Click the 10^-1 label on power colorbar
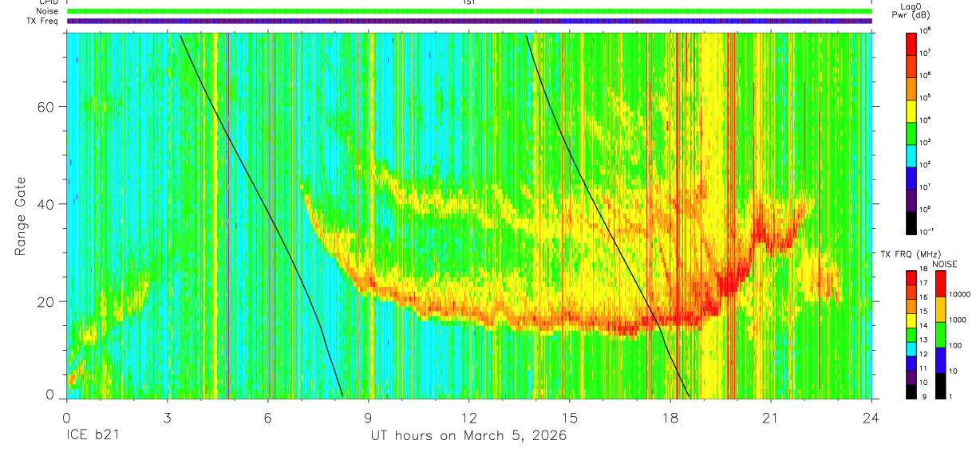This screenshot has width=980, height=452. (x=927, y=231)
